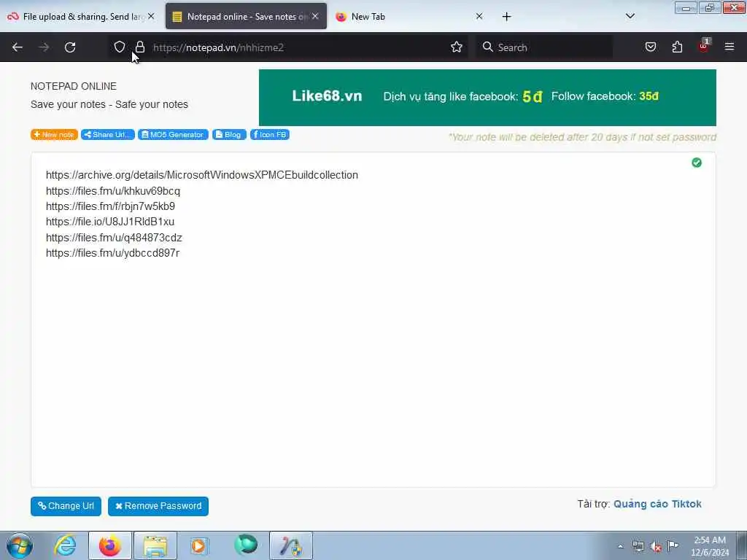This screenshot has width=747, height=560.
Task: Open the Extensions puzzle icon
Action: [677, 47]
